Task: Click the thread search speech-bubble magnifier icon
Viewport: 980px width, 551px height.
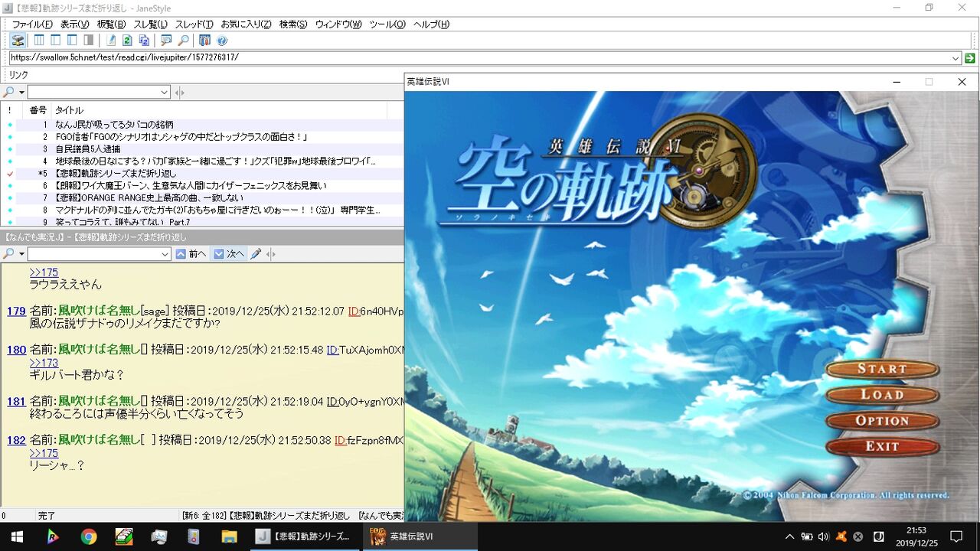Action: point(166,40)
